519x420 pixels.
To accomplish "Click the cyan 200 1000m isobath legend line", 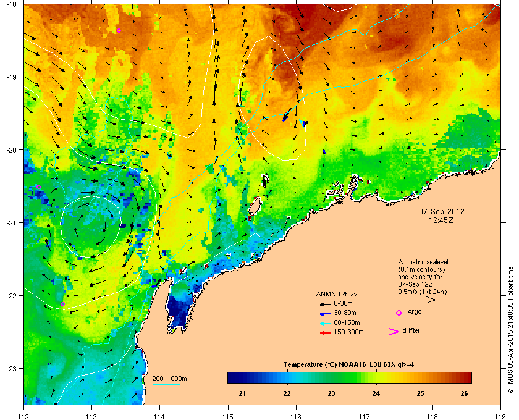I will pos(166,384).
